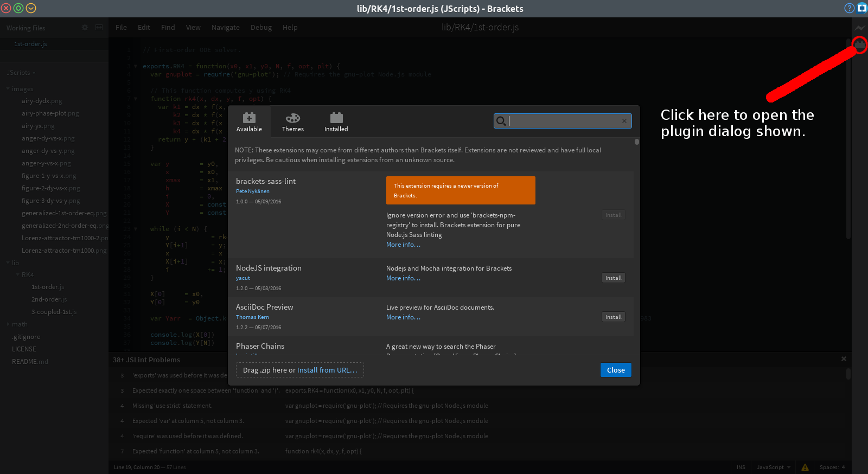Install the AsciiDoc Preview extension

tap(614, 317)
